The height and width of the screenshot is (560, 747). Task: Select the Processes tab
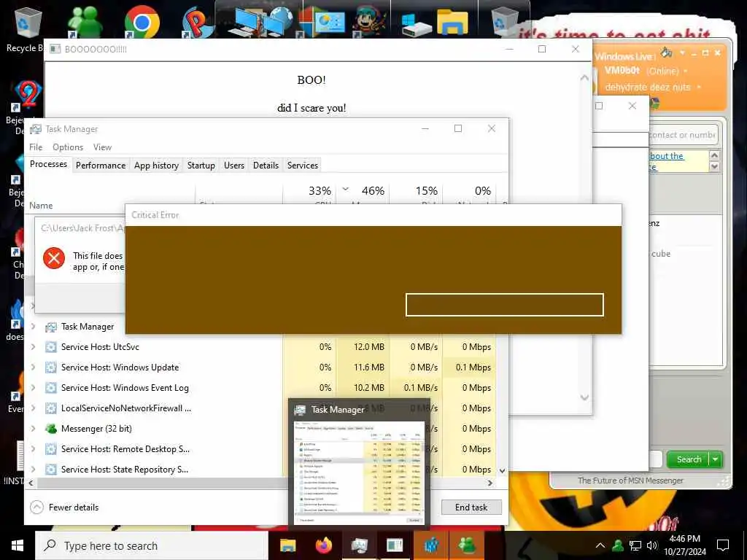pyautogui.click(x=48, y=164)
